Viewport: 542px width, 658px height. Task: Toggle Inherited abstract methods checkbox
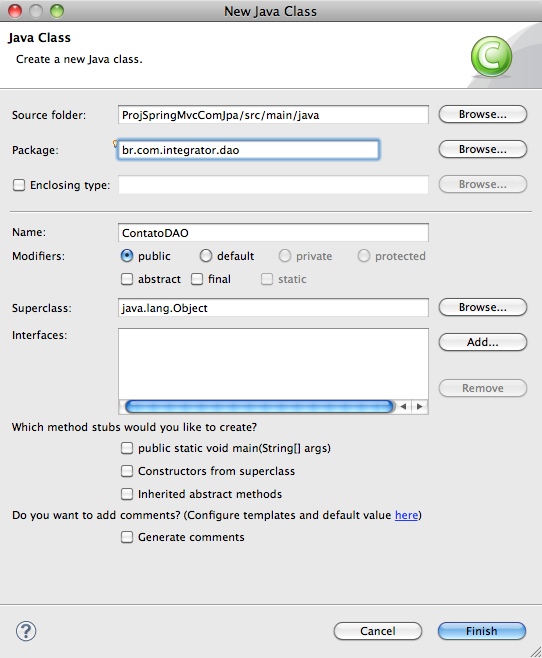[x=127, y=494]
